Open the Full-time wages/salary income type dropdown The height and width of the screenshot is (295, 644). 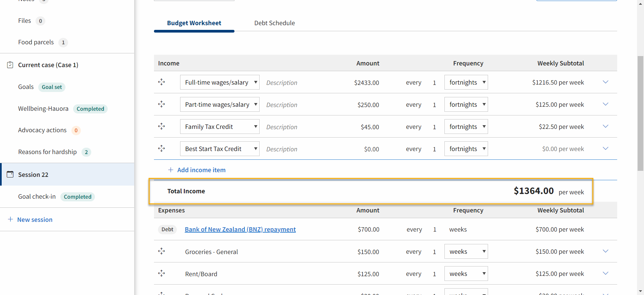[x=220, y=82]
